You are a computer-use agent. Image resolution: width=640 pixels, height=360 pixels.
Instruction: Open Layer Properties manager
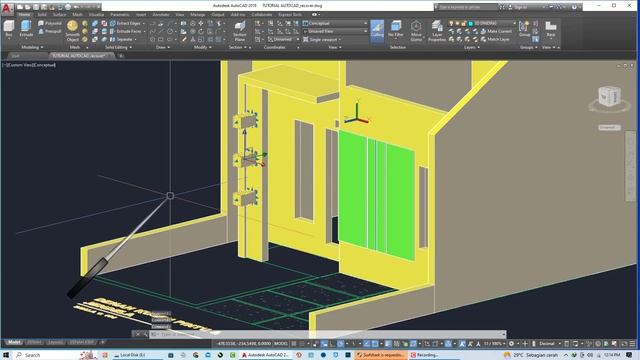click(437, 31)
